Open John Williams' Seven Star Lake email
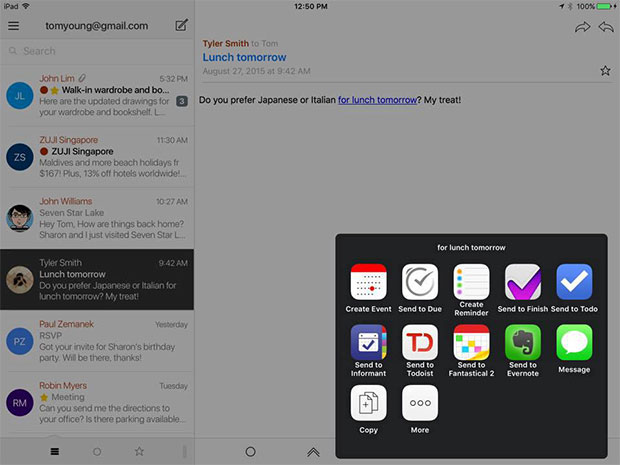 97,218
